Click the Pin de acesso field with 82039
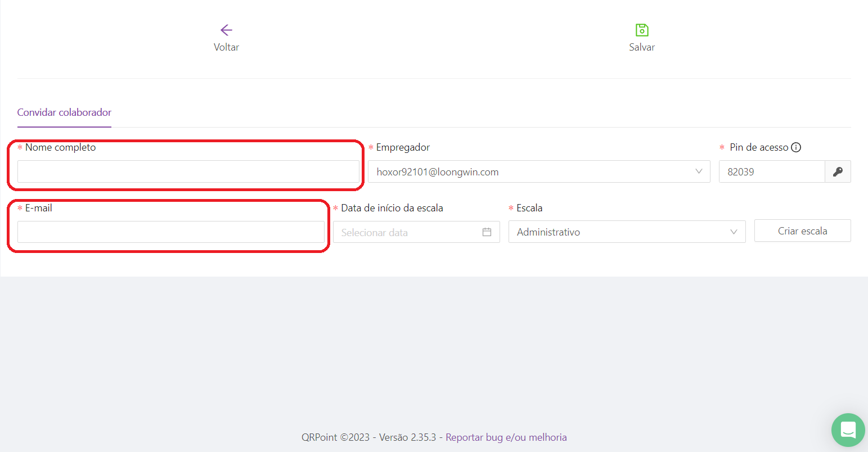Image resolution: width=868 pixels, height=452 pixels. pyautogui.click(x=771, y=172)
